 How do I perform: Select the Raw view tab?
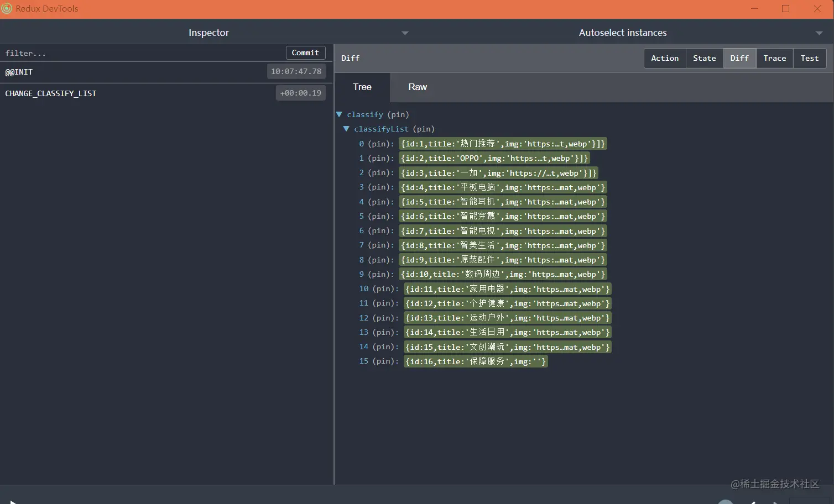[418, 87]
